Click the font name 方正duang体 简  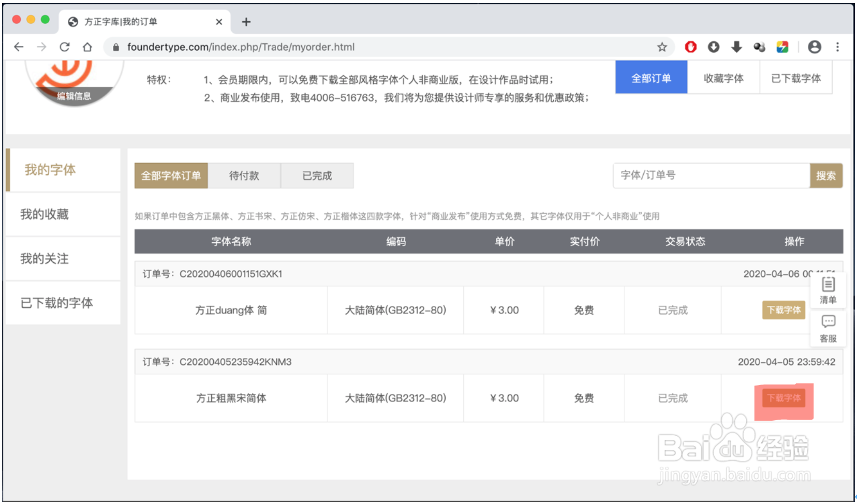(x=231, y=310)
